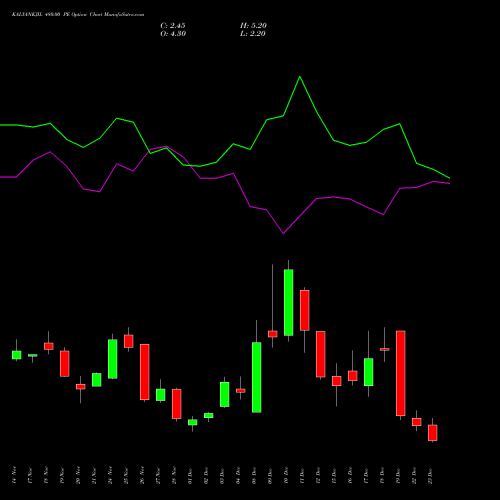Click the '19 Dec' date axis label
Image resolution: width=500 pixels, height=500 pixels.
[x=398, y=475]
